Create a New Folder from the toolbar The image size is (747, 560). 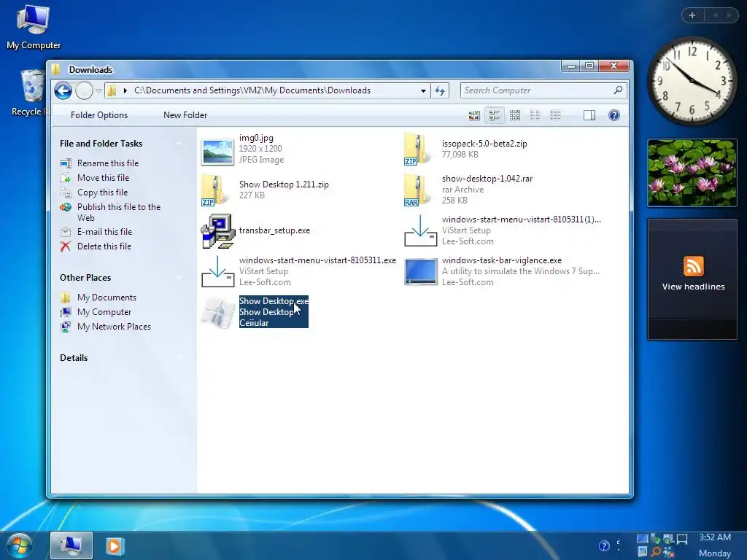185,115
